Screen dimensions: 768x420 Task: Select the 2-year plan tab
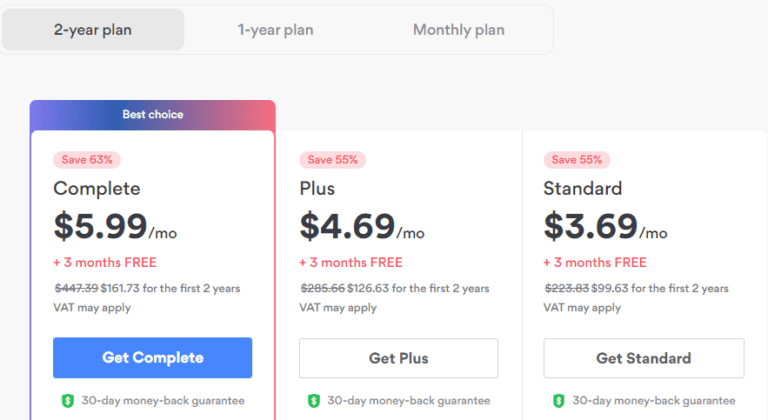pos(93,30)
